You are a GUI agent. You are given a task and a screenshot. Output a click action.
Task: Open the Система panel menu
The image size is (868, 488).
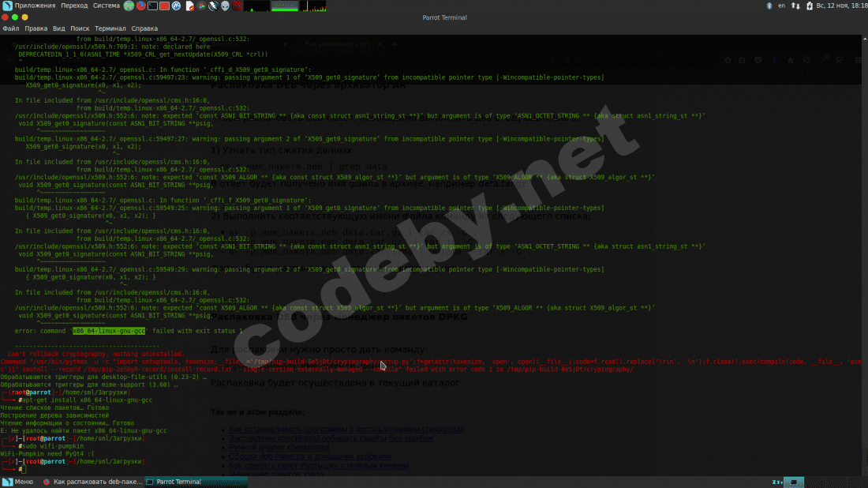pyautogui.click(x=106, y=6)
